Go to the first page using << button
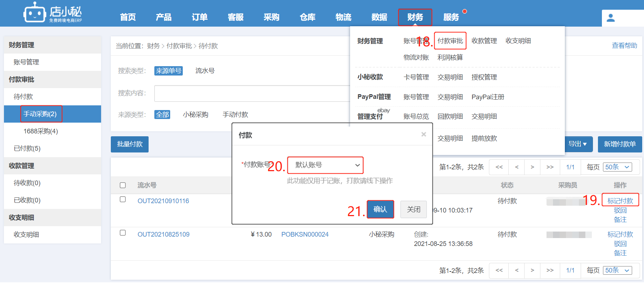 coord(499,167)
